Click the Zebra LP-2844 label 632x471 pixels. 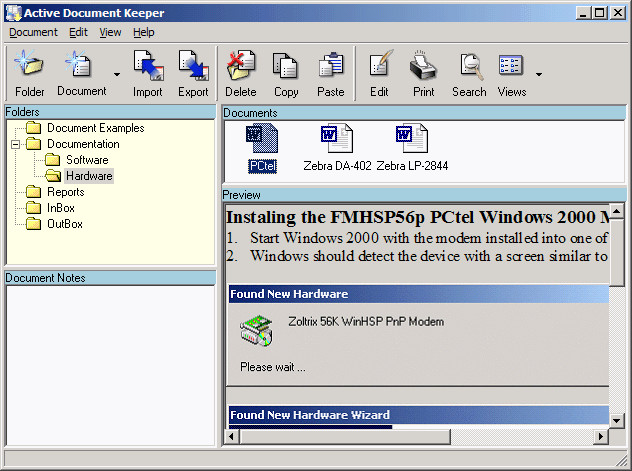click(412, 166)
